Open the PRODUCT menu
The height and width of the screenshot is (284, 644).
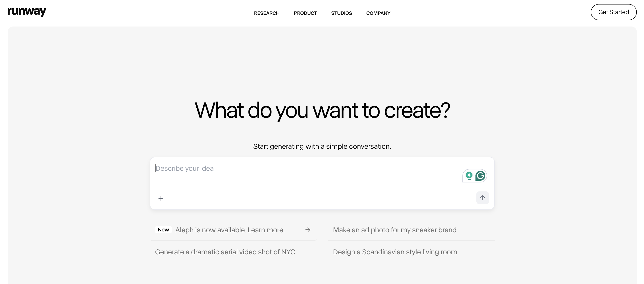pyautogui.click(x=305, y=13)
